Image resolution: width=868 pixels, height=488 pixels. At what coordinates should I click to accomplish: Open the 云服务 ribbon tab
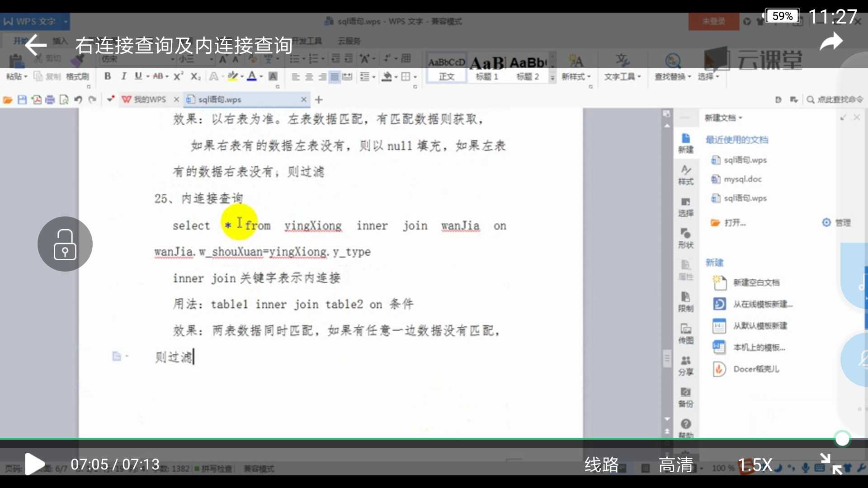(x=349, y=41)
